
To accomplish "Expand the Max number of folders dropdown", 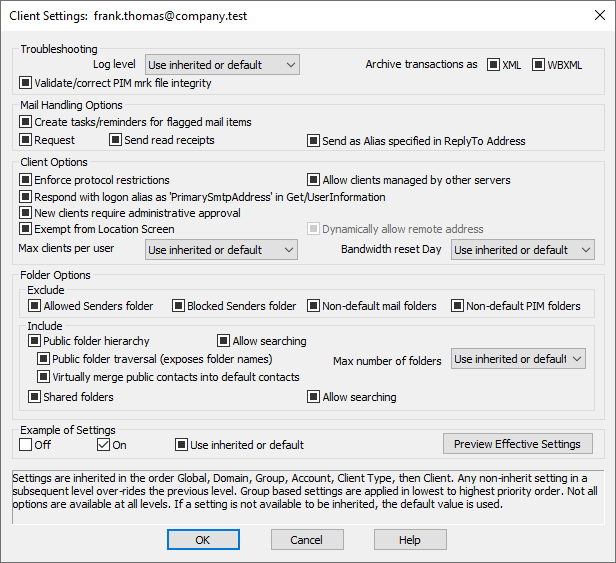I will click(x=518, y=359).
